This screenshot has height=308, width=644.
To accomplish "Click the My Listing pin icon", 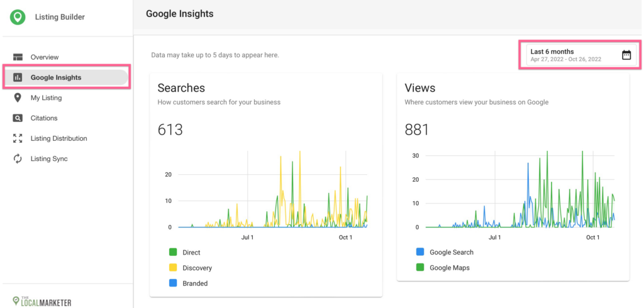I will click(18, 97).
